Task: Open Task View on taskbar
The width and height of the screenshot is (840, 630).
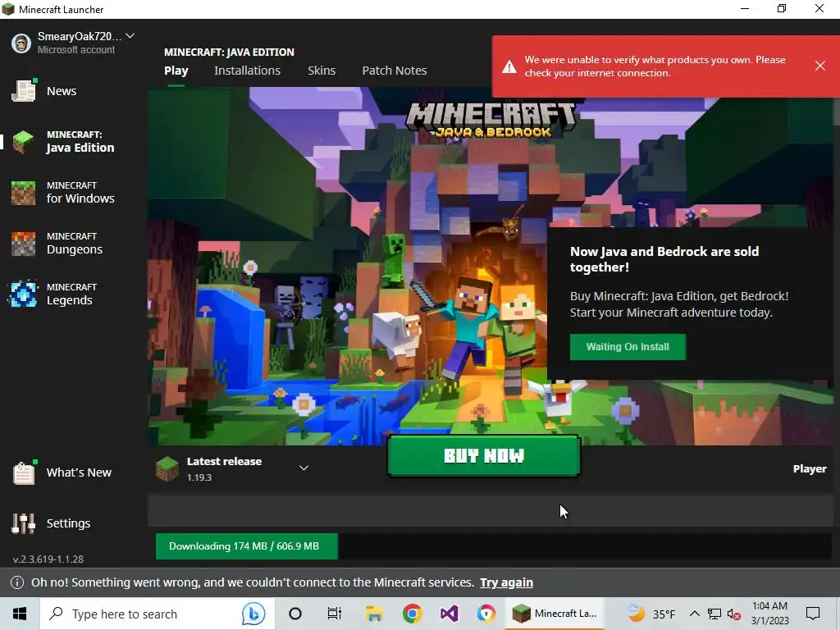Action: [x=335, y=614]
